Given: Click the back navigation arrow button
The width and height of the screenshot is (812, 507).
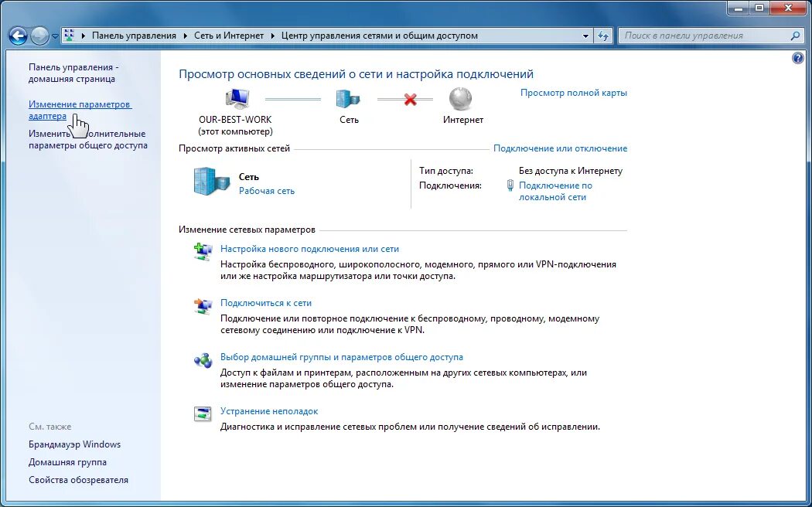Looking at the screenshot, I should [x=18, y=36].
